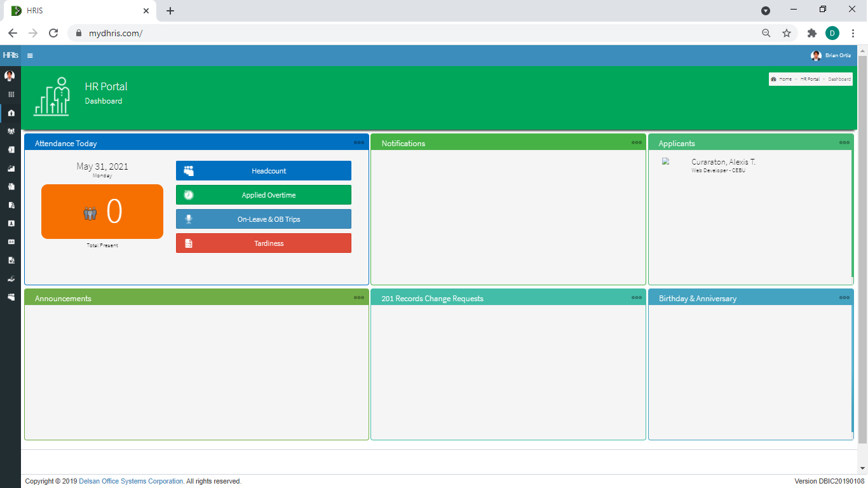
Task: Click the chart icon in the left sidebar
Action: tap(11, 168)
